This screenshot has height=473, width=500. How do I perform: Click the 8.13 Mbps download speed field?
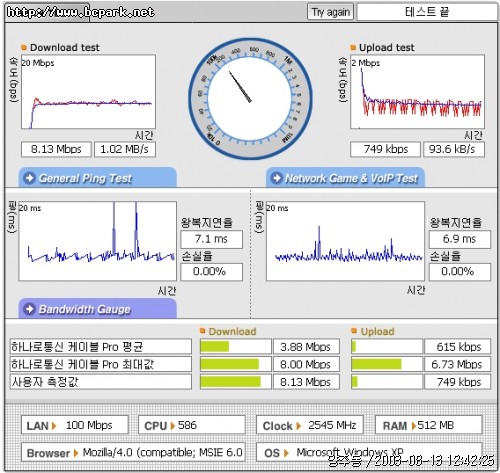56,149
